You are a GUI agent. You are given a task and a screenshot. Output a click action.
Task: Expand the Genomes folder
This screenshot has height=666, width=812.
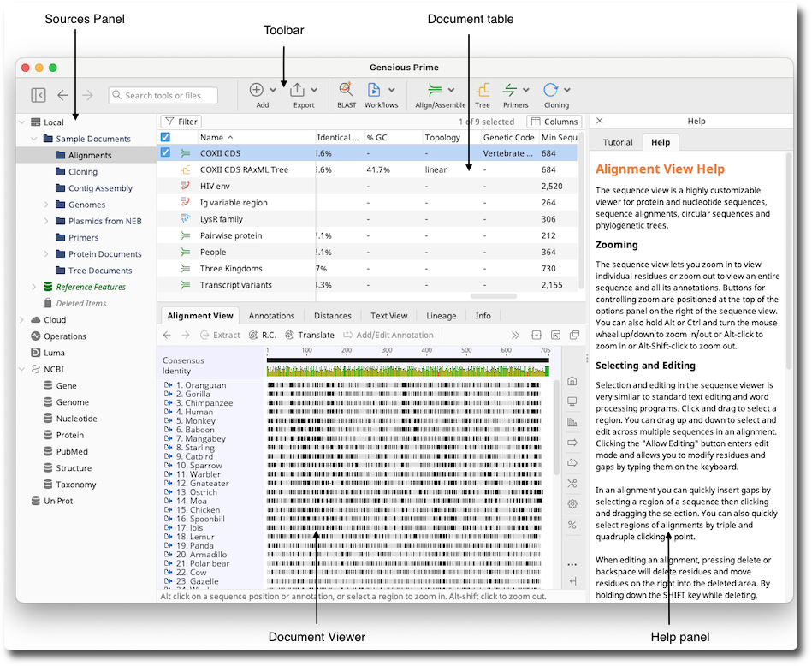tap(46, 205)
